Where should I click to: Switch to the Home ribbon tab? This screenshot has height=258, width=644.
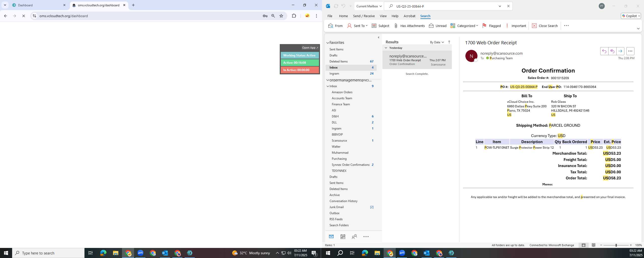pyautogui.click(x=343, y=16)
